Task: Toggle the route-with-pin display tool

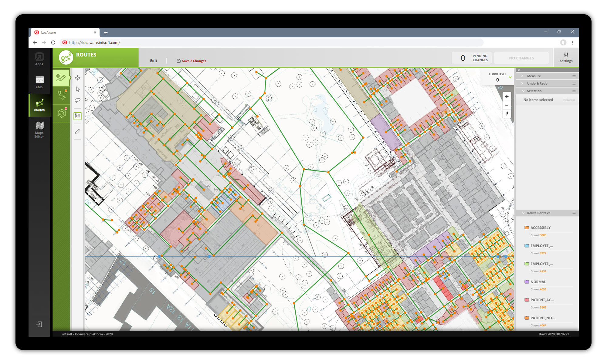Action: (x=78, y=116)
